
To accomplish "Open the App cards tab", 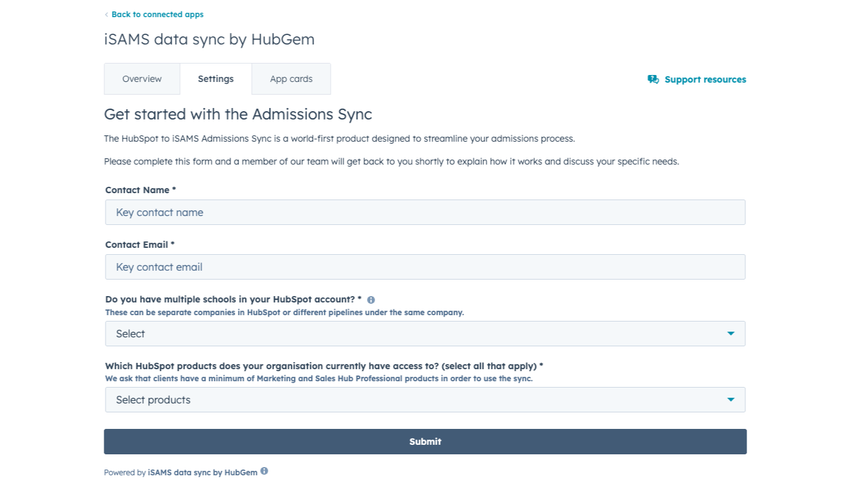I will [x=291, y=79].
